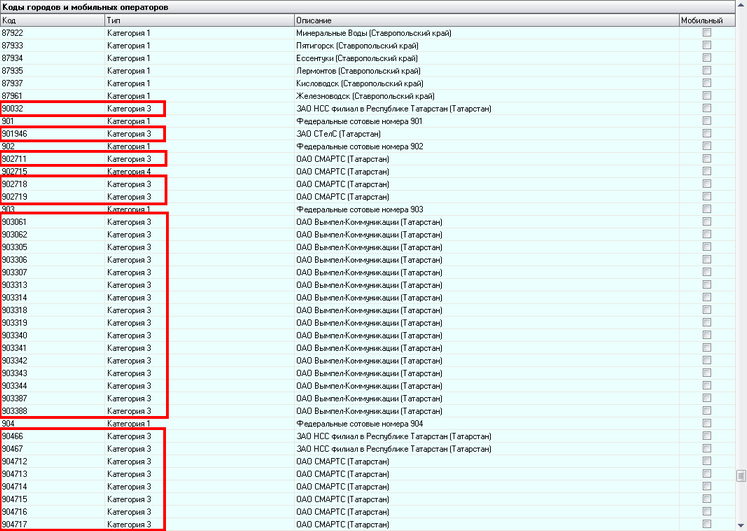Click description Ессентуки (Ставропольский край)
This screenshot has width=747, height=531.
pyautogui.click(x=357, y=58)
